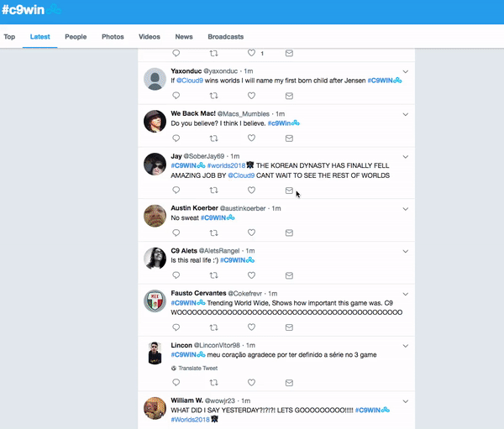Share Jay's tweet by direct message
Viewport: 504px width, 429px height.
pyautogui.click(x=289, y=191)
